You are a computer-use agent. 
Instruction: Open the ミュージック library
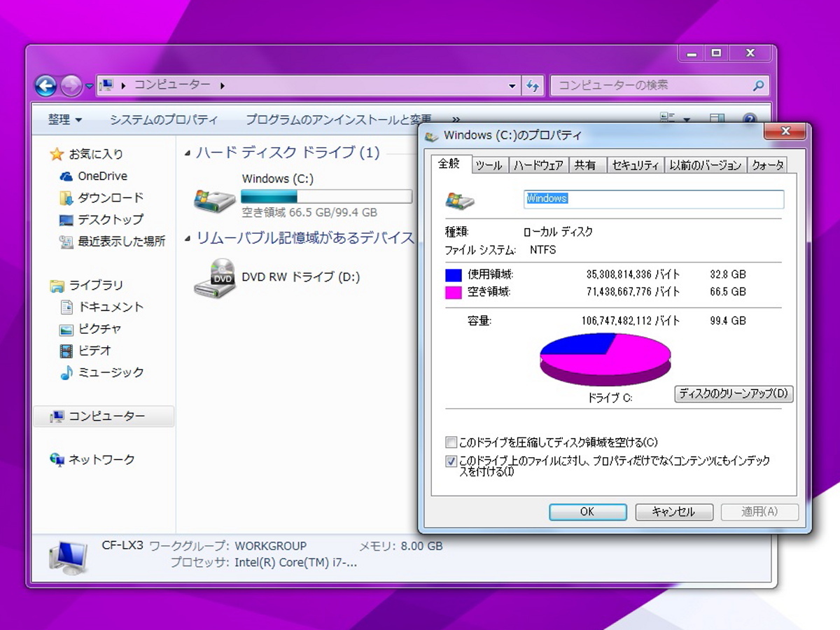(x=110, y=372)
